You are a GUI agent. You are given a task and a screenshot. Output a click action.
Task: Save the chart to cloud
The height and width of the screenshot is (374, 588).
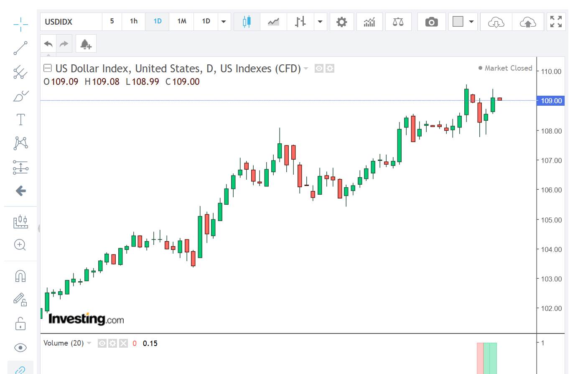[528, 22]
